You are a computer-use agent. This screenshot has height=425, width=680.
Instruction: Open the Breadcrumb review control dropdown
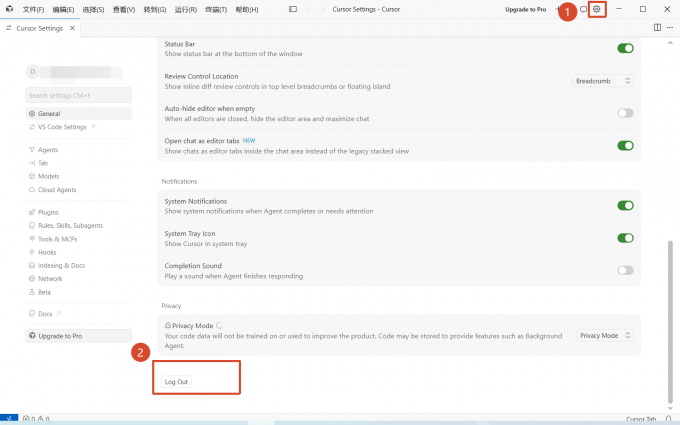603,81
